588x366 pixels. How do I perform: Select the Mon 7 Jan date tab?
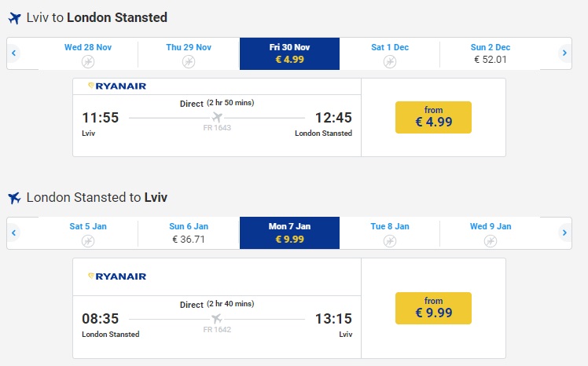coord(289,233)
